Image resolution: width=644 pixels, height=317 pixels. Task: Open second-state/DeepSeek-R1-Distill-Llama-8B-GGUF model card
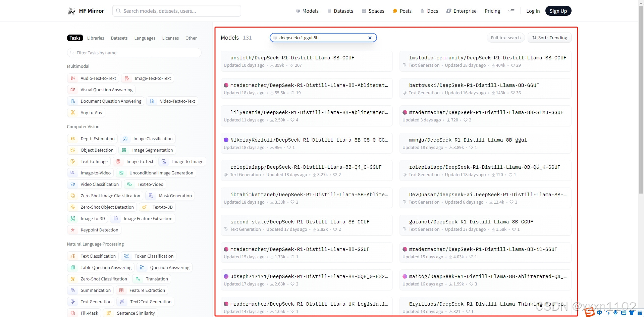pos(306,225)
